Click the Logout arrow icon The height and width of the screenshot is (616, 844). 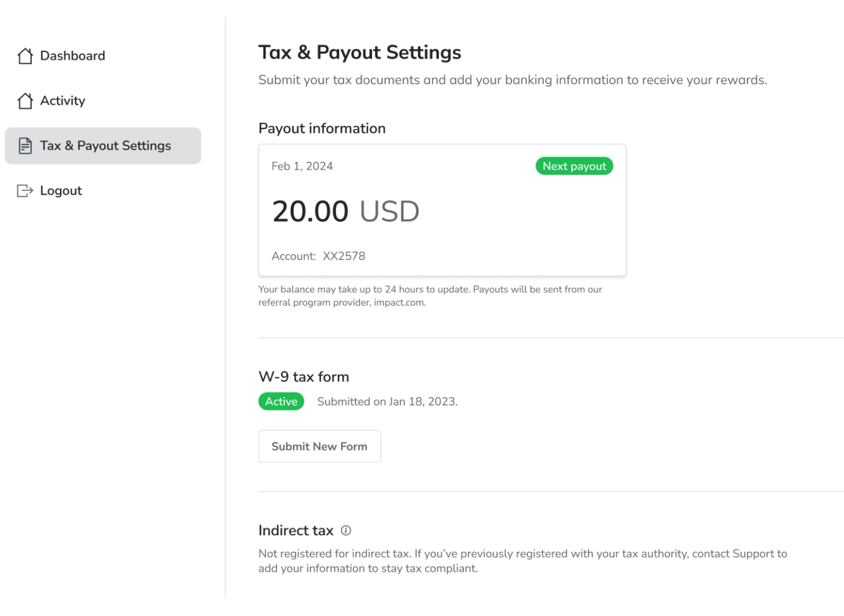pos(25,190)
